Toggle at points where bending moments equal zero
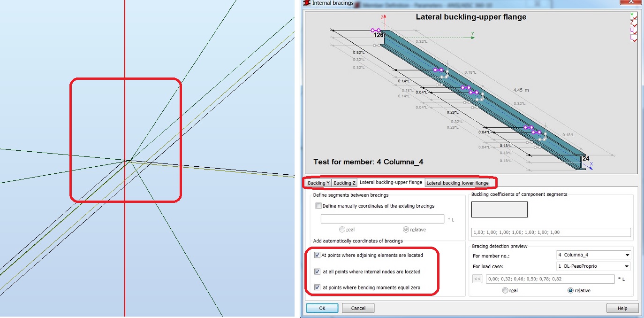This screenshot has height=318, width=644. 317,288
